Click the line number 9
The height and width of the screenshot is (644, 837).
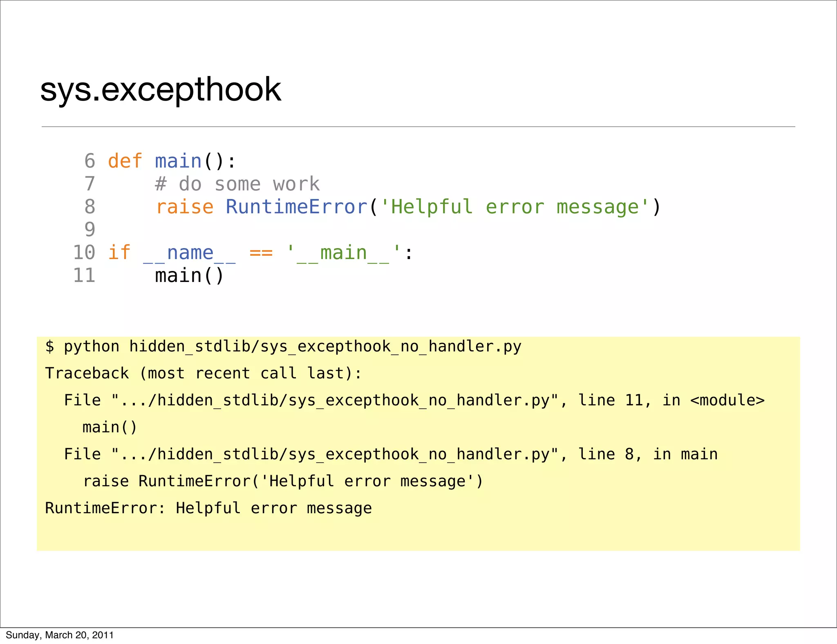(x=90, y=230)
